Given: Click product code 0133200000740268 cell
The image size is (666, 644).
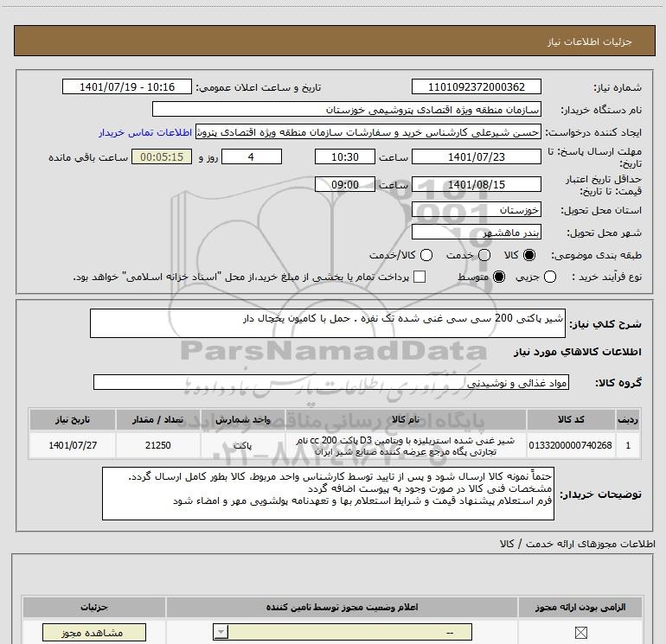Looking at the screenshot, I should point(571,445).
